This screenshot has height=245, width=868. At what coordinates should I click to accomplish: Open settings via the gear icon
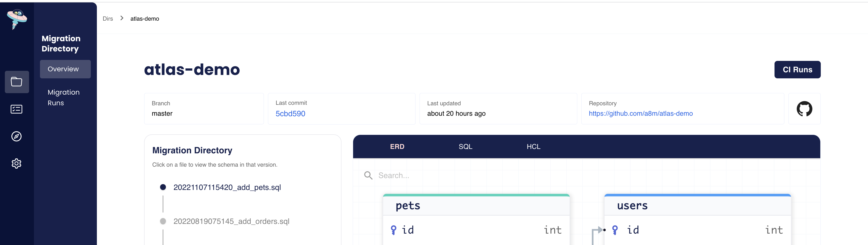(x=16, y=163)
